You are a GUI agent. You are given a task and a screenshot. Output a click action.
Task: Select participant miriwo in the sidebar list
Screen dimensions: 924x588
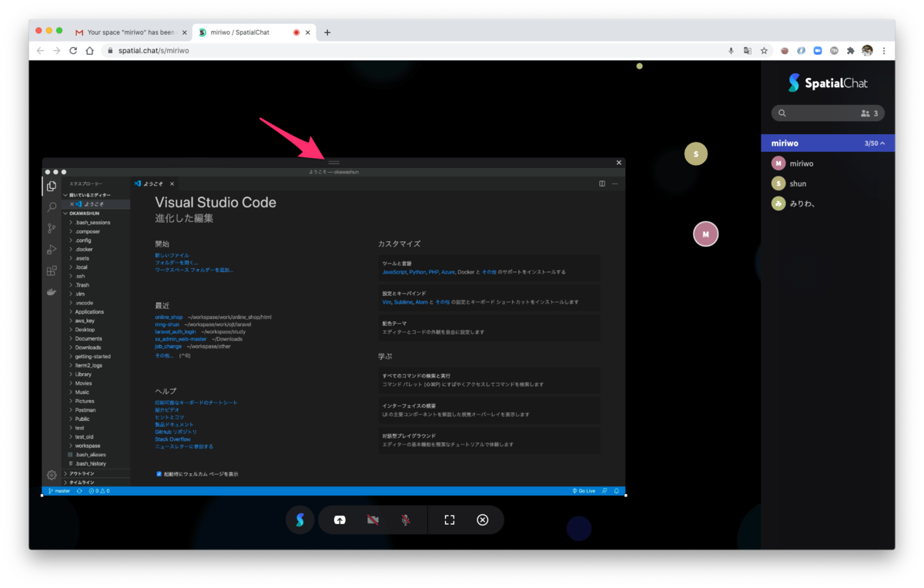pyautogui.click(x=828, y=163)
